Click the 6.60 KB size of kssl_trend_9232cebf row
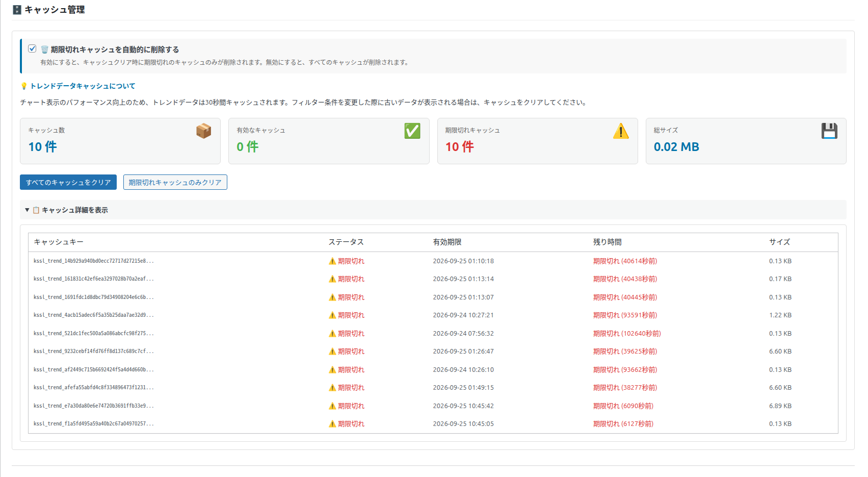Viewport: 868px width, 477px height. [780, 352]
